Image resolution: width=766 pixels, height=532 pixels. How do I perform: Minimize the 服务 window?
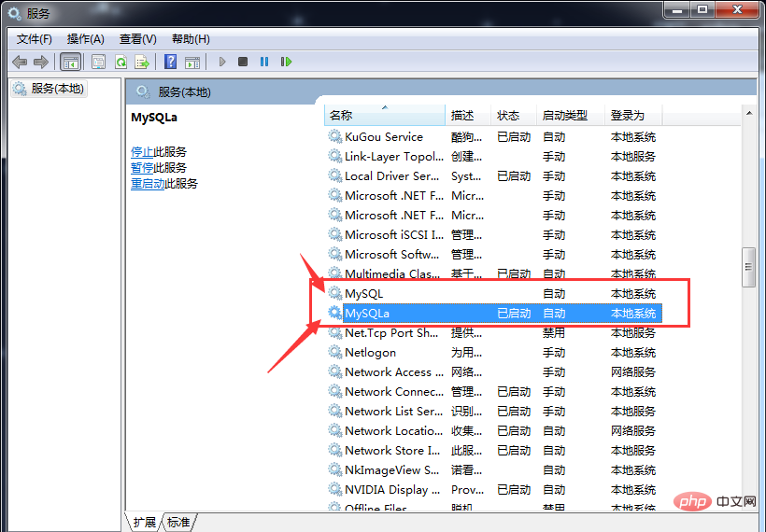click(x=677, y=9)
